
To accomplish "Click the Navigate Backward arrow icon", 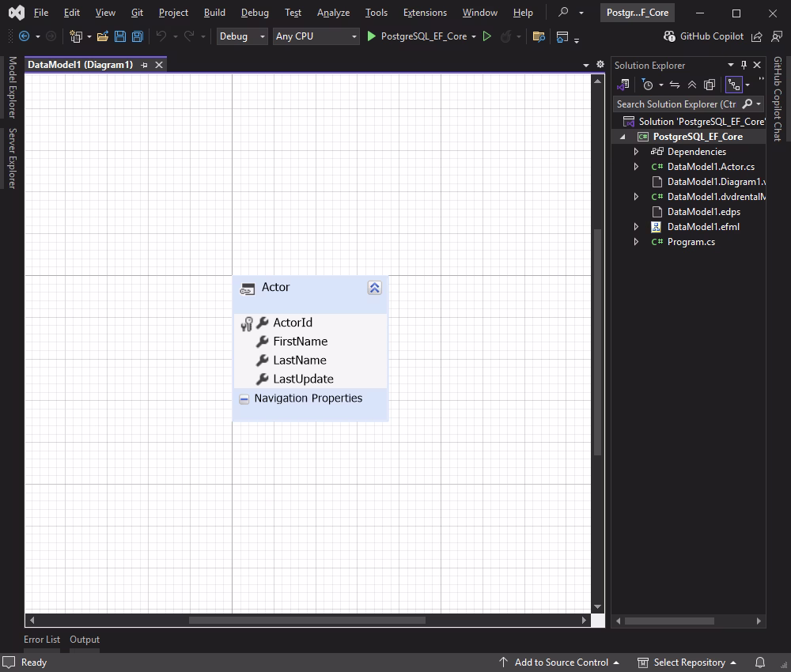I will click(x=24, y=36).
